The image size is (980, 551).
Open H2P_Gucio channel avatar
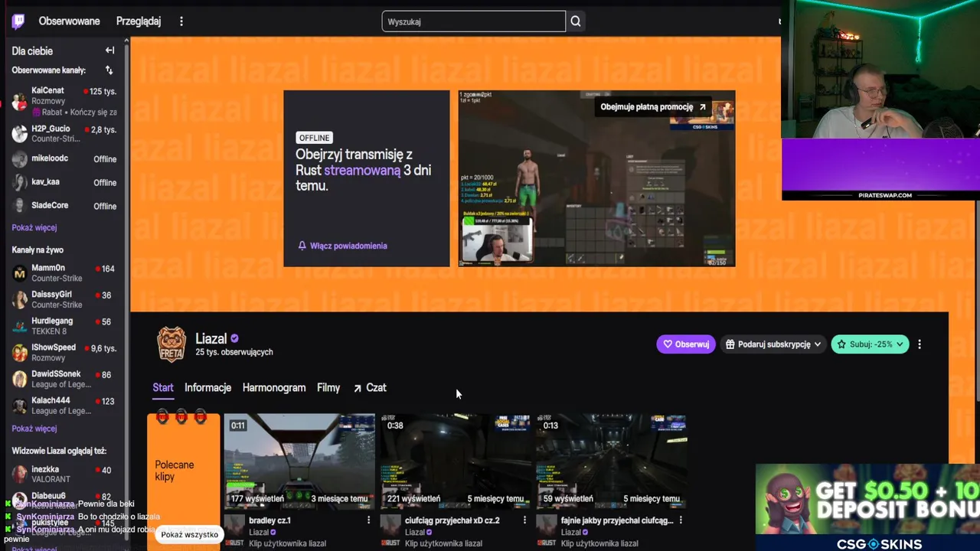coord(20,134)
